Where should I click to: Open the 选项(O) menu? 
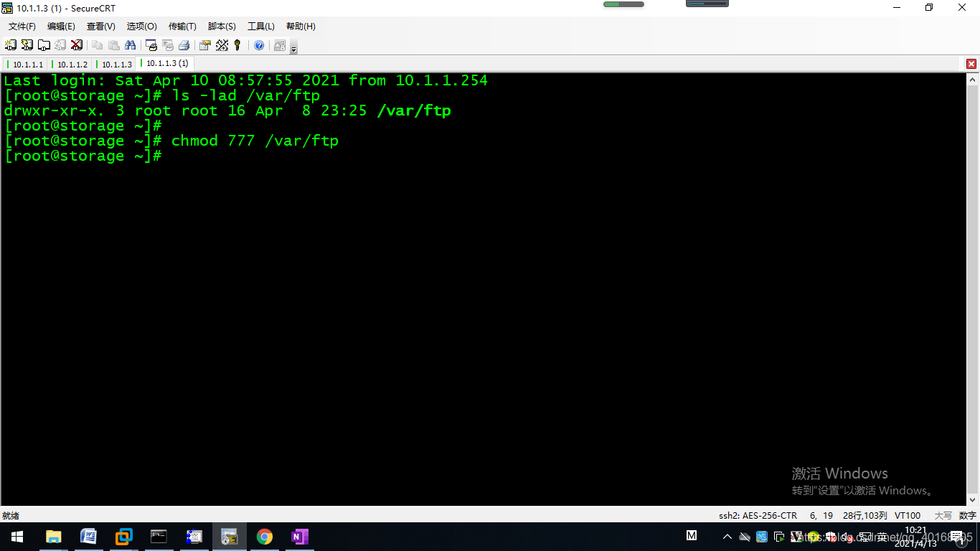(x=142, y=27)
